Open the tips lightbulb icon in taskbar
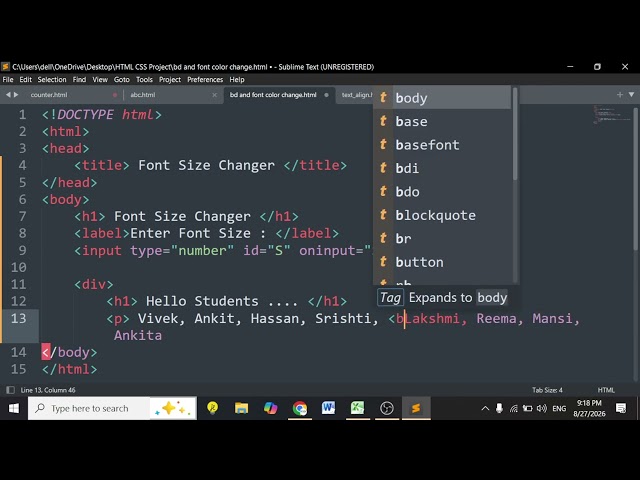The image size is (640, 480). coord(212,408)
